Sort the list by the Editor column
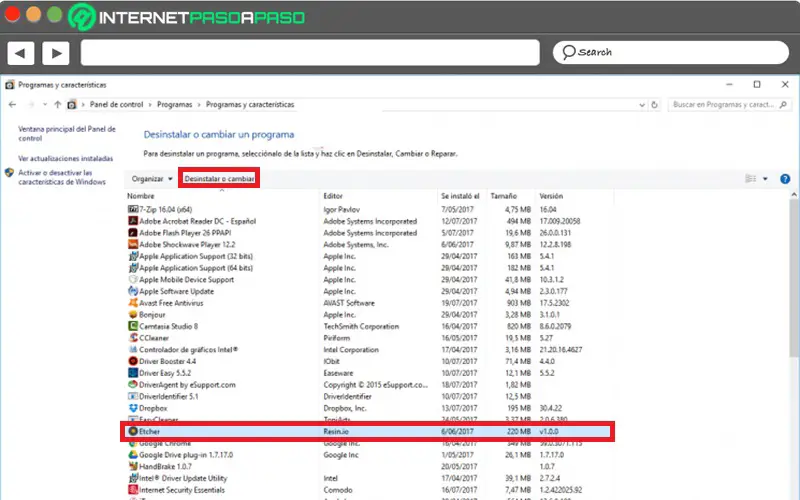The height and width of the screenshot is (500, 800). (x=333, y=196)
